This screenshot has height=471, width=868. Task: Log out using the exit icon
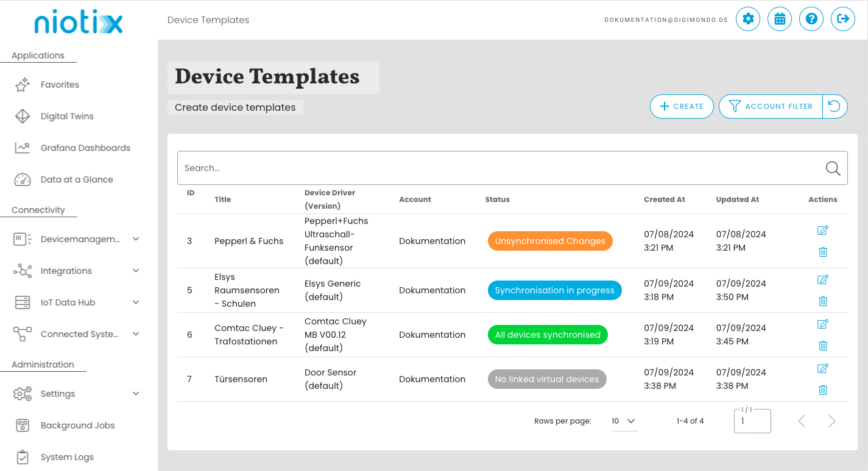click(x=843, y=19)
